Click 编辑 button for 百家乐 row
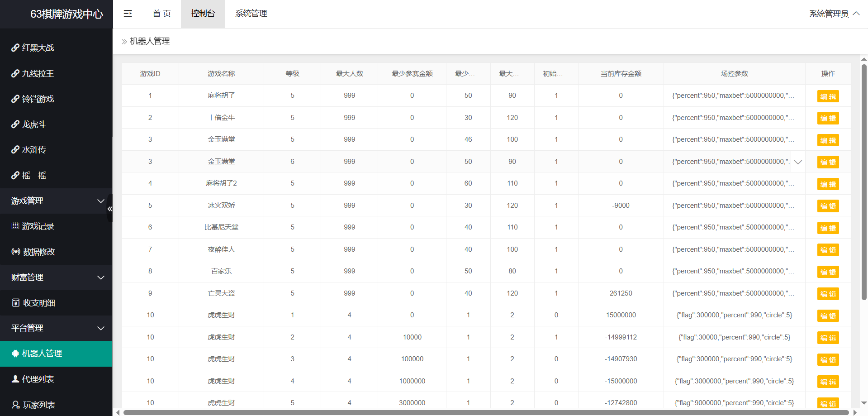Screen dimensions: 868x416 828,272
